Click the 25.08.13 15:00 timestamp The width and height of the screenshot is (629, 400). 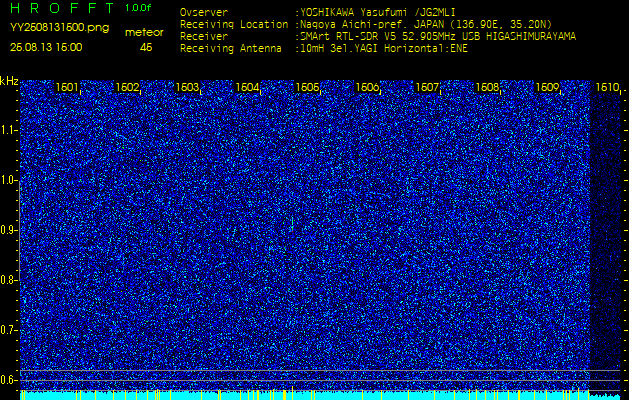click(46, 47)
